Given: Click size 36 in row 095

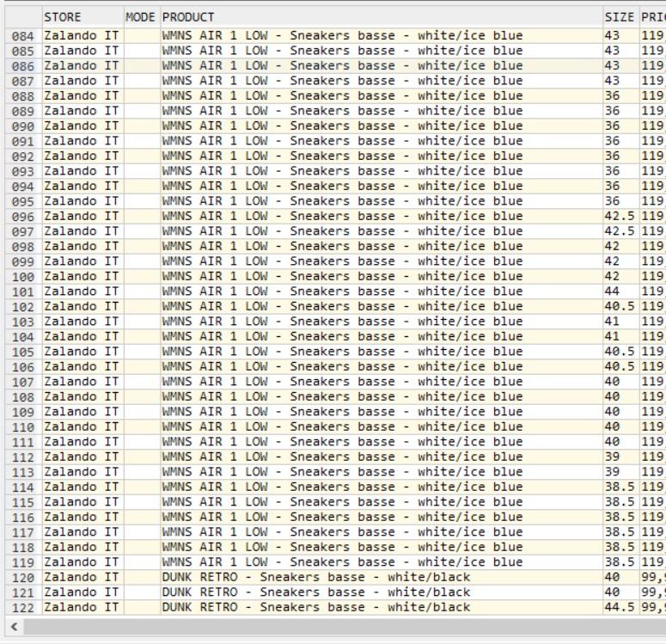Looking at the screenshot, I should [621, 201].
